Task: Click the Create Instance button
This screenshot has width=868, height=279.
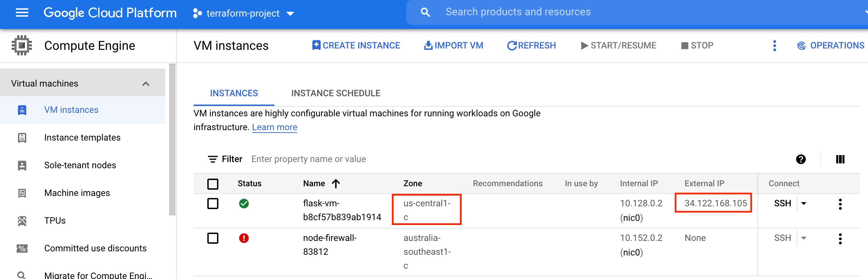Action: point(356,45)
